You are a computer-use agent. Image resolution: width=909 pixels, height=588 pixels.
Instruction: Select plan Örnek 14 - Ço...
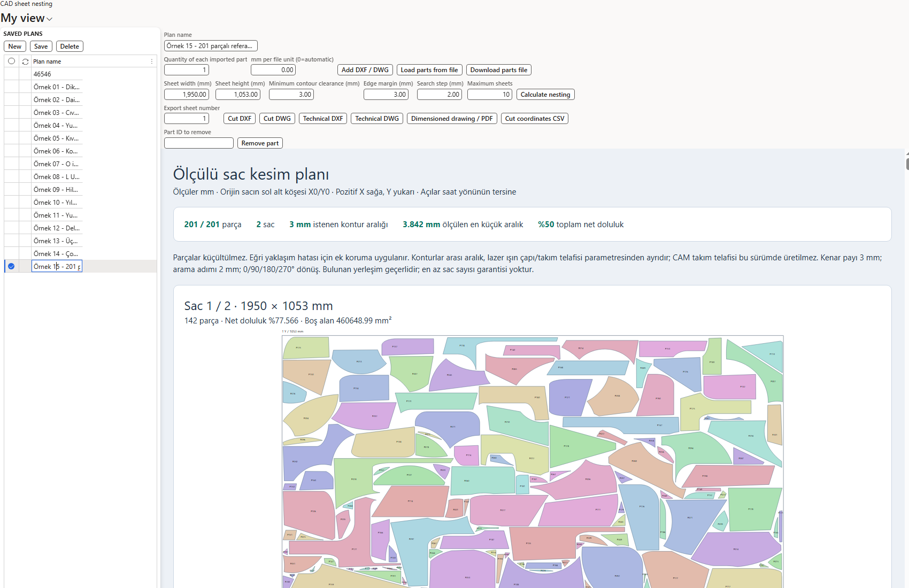click(57, 254)
